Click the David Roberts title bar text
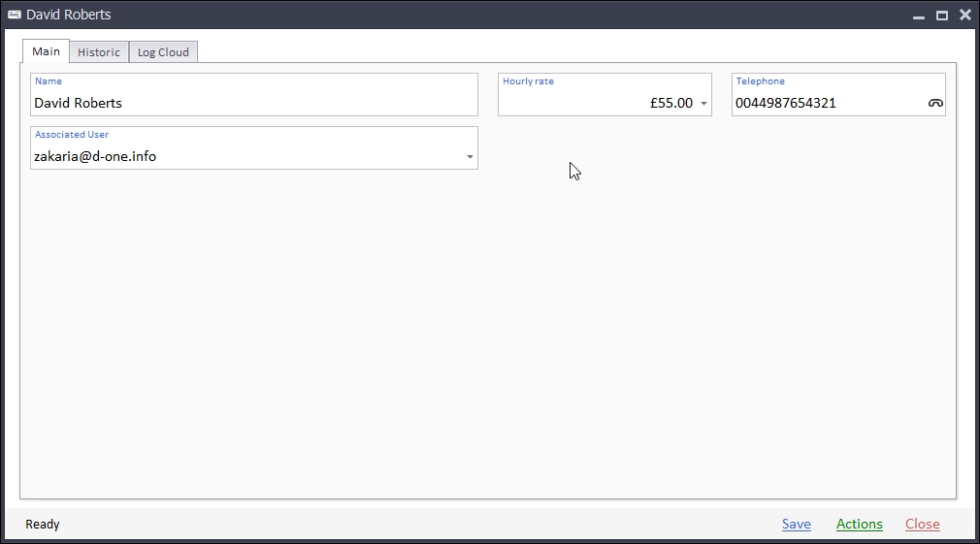Screen dimensions: 980x544 point(69,15)
